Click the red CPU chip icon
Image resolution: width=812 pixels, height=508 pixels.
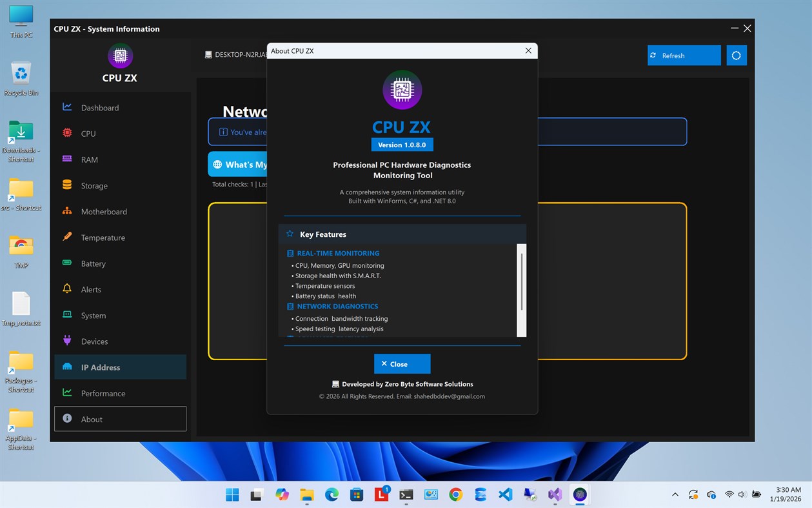67,133
